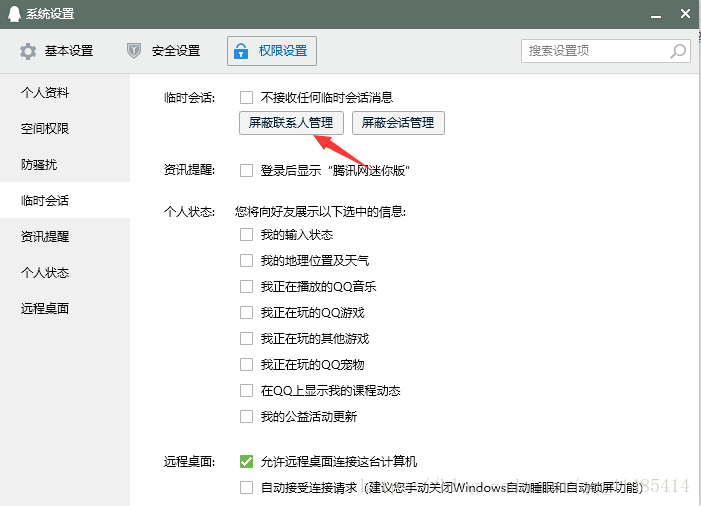Viewport: 701px width, 506px height.
Task: Choose 远程桌面 in the sidebar
Action: (65, 308)
